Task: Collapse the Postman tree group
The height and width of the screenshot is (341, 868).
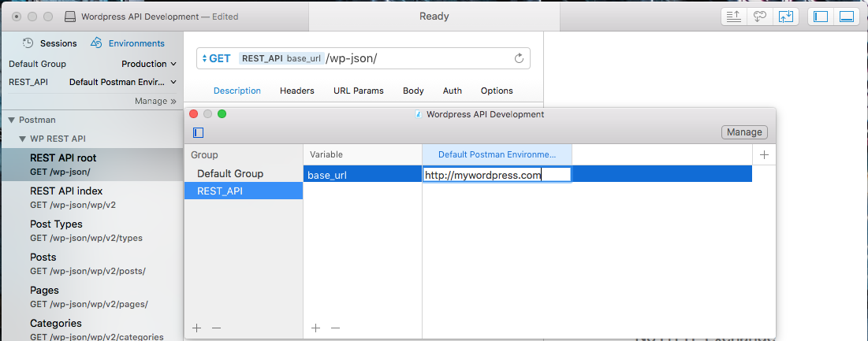Action: click(x=12, y=120)
